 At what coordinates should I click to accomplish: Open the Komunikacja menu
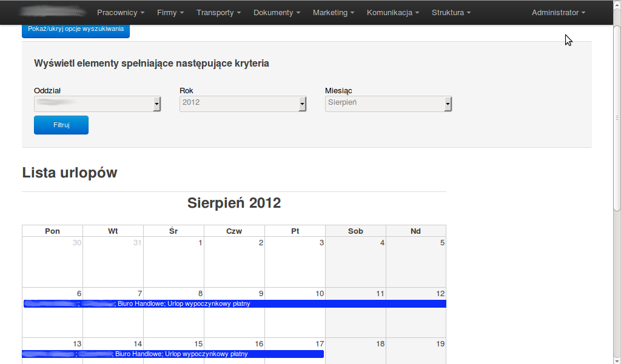click(392, 13)
